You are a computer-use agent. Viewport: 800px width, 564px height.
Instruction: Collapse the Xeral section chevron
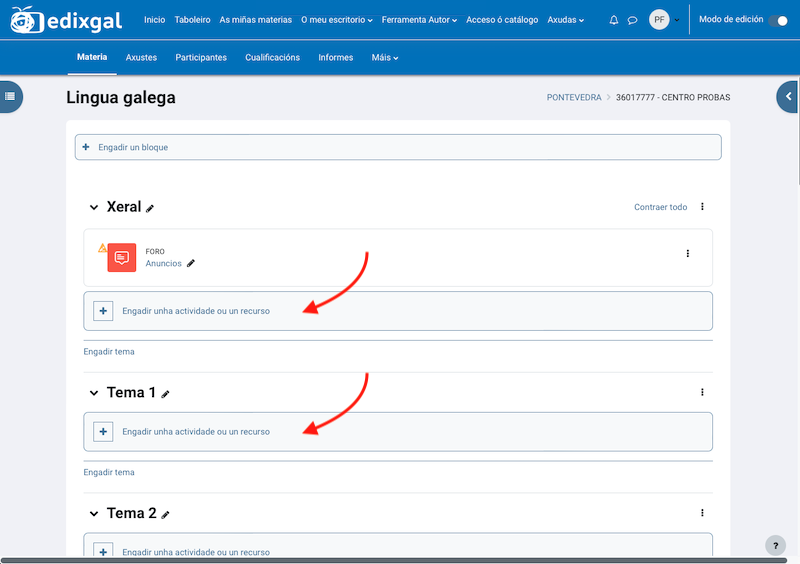coord(94,208)
